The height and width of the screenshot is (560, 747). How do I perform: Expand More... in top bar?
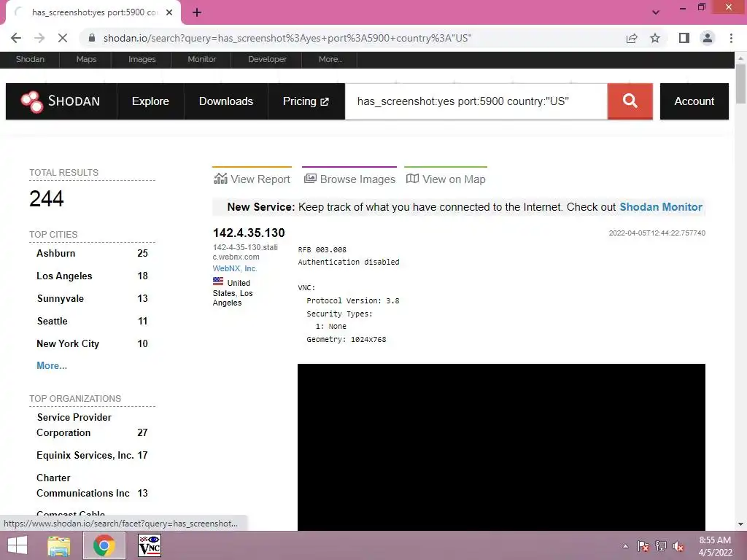click(x=330, y=60)
